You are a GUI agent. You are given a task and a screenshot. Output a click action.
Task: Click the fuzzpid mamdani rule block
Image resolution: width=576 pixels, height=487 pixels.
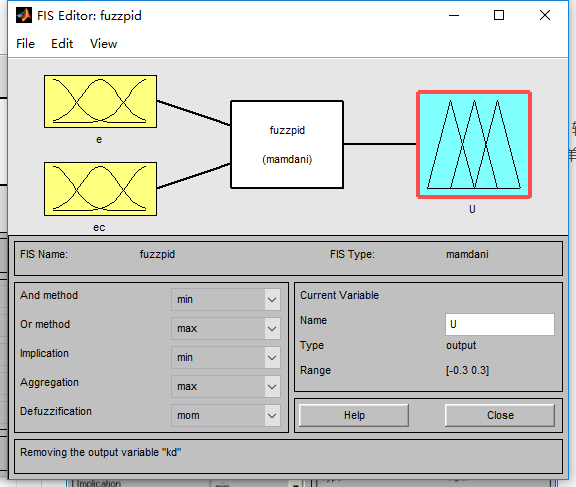(287, 144)
